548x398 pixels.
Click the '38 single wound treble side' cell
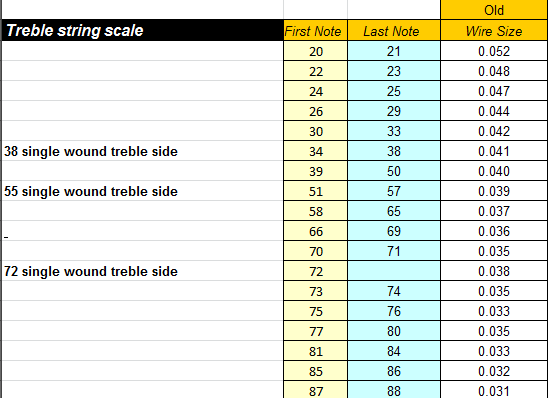(x=142, y=151)
